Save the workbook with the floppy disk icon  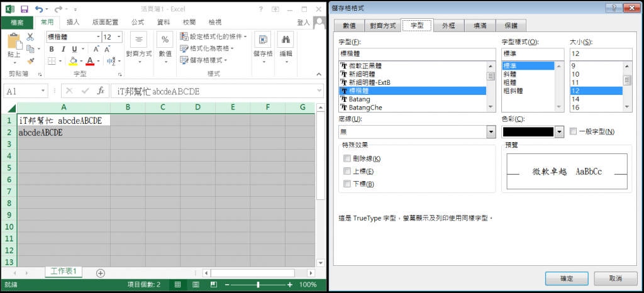[x=25, y=9]
